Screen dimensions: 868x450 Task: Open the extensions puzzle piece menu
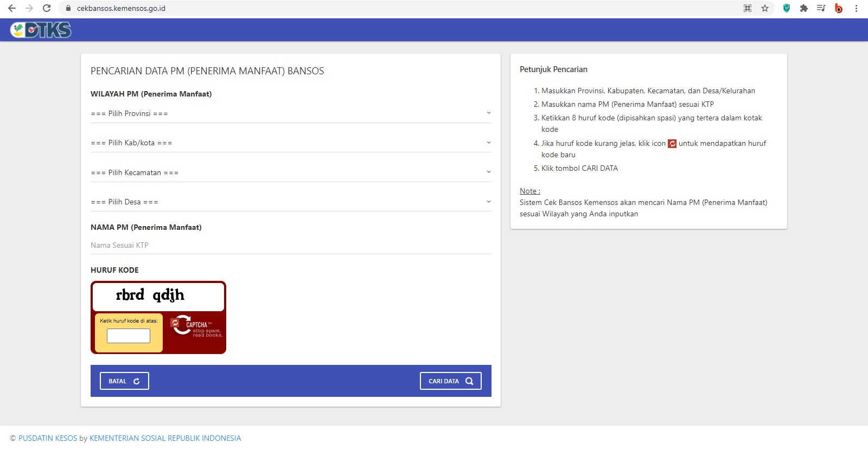804,8
